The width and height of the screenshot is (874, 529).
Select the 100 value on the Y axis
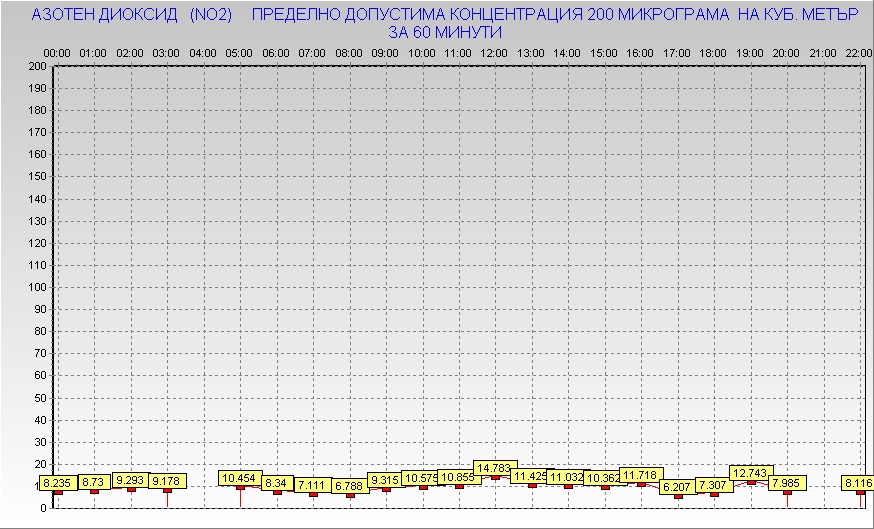click(x=38, y=287)
